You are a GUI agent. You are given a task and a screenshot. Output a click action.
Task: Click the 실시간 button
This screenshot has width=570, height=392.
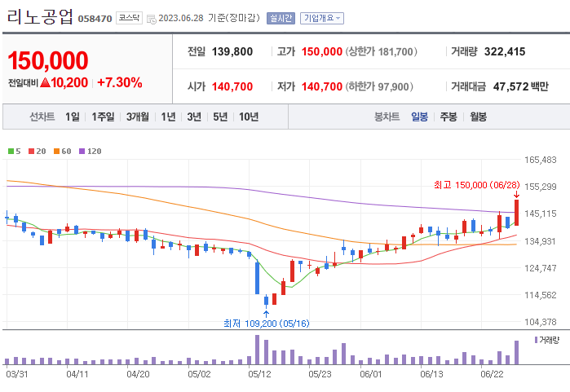click(x=281, y=18)
